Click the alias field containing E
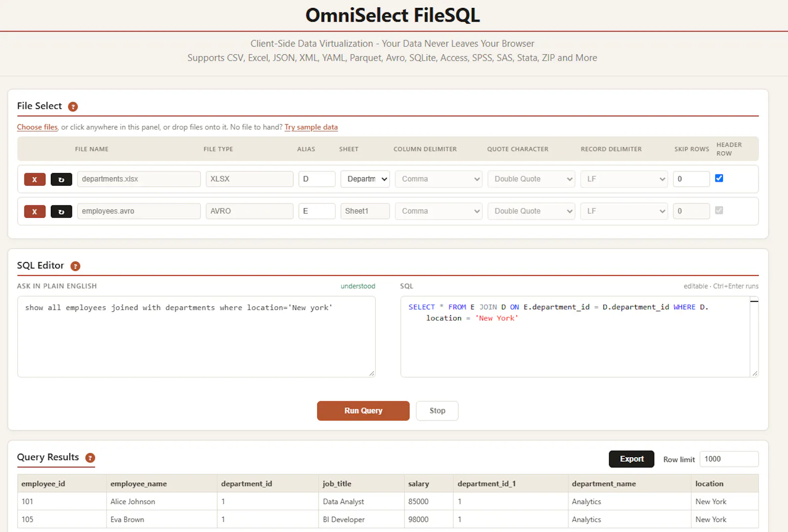This screenshot has height=532, width=788. [317, 211]
